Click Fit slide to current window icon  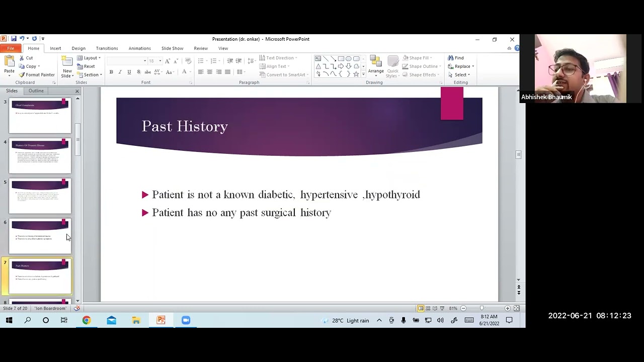[x=516, y=308]
